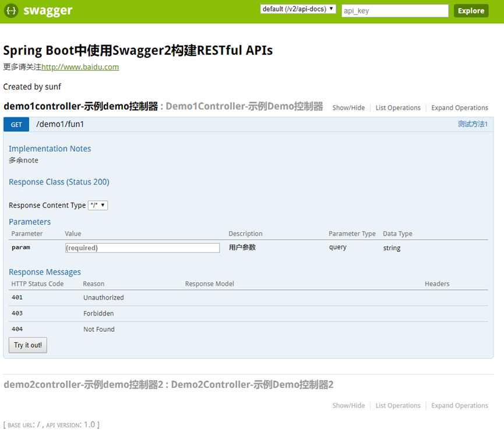Click the Parameters heading

click(x=30, y=222)
